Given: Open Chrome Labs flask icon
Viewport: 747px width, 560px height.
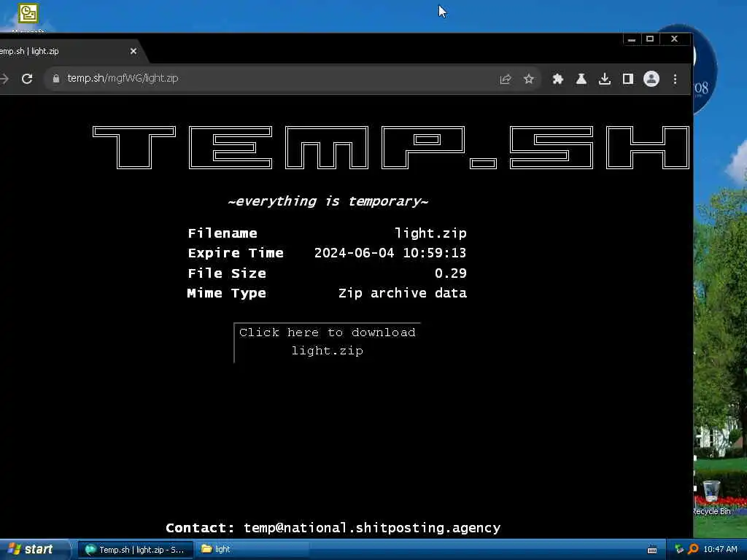Looking at the screenshot, I should point(581,79).
